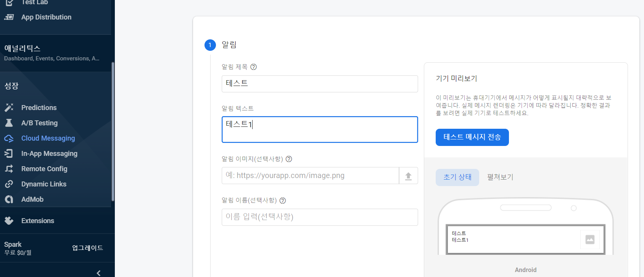Click the 테스트 메시지 전송 button
Viewport: 644px width, 277px height.
(x=472, y=137)
